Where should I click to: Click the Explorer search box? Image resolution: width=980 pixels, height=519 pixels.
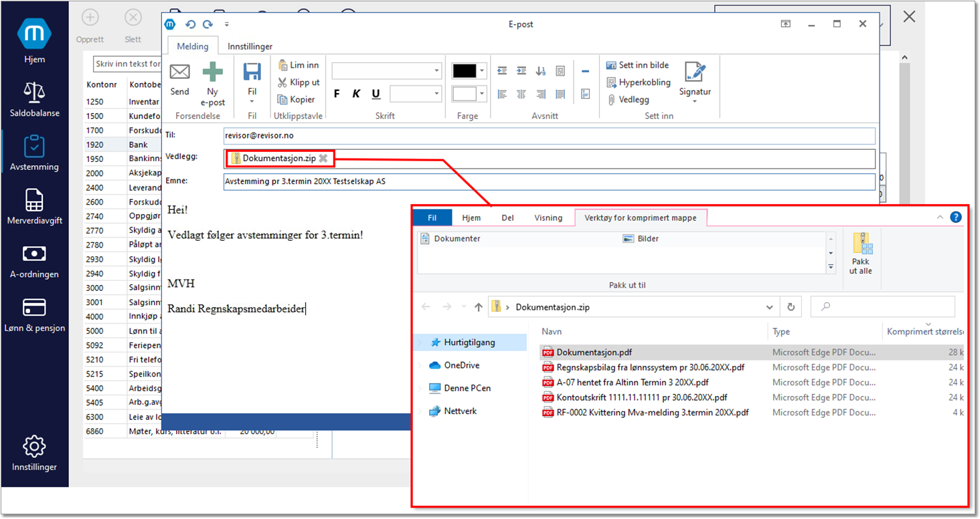882,307
